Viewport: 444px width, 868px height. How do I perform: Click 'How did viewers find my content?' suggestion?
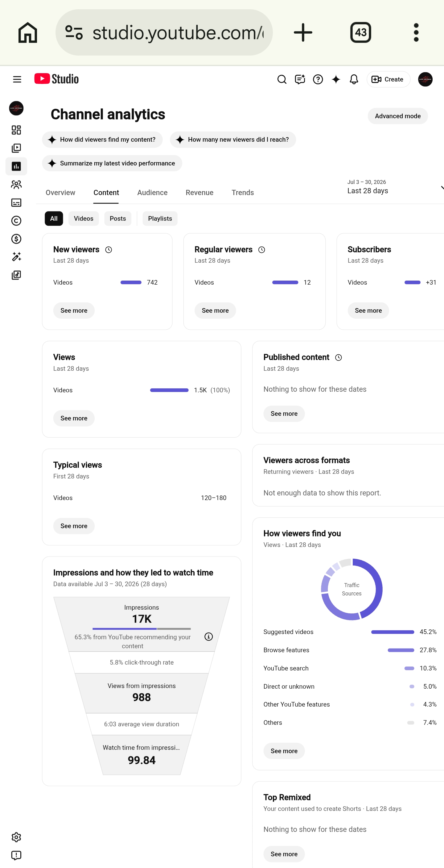pos(102,140)
